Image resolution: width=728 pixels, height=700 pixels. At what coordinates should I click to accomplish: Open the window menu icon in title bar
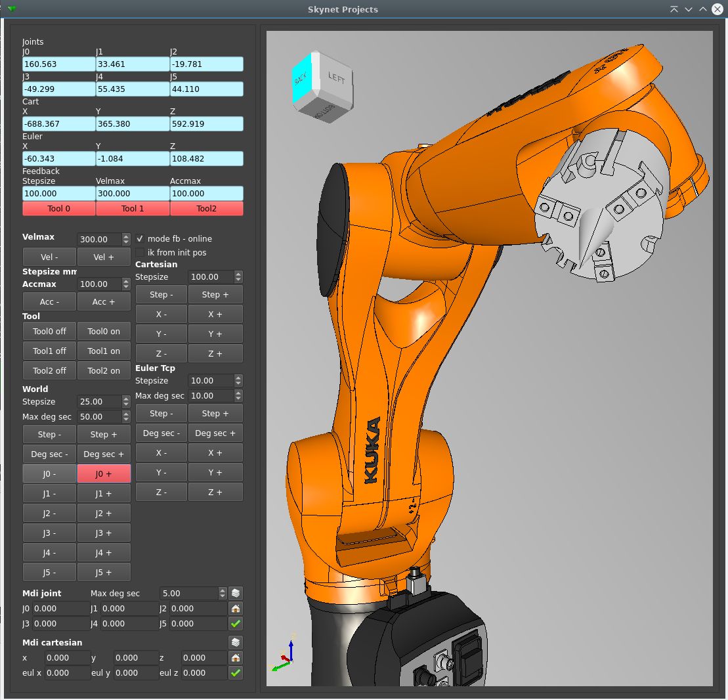tap(12, 9)
